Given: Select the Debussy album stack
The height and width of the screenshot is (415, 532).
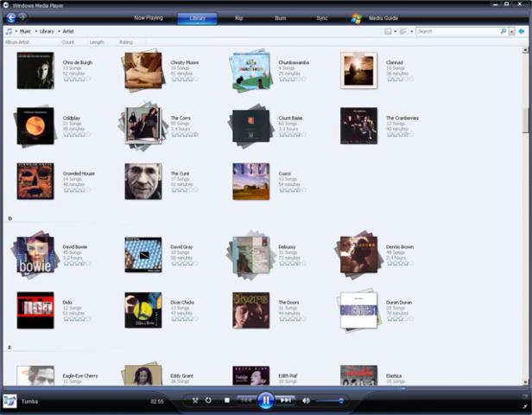Looking at the screenshot, I should tap(251, 255).
